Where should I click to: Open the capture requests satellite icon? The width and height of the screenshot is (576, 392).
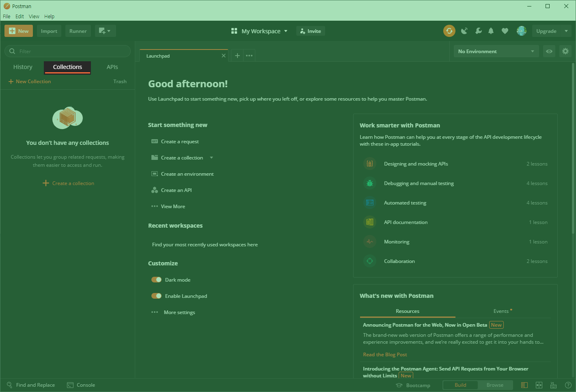pos(464,31)
